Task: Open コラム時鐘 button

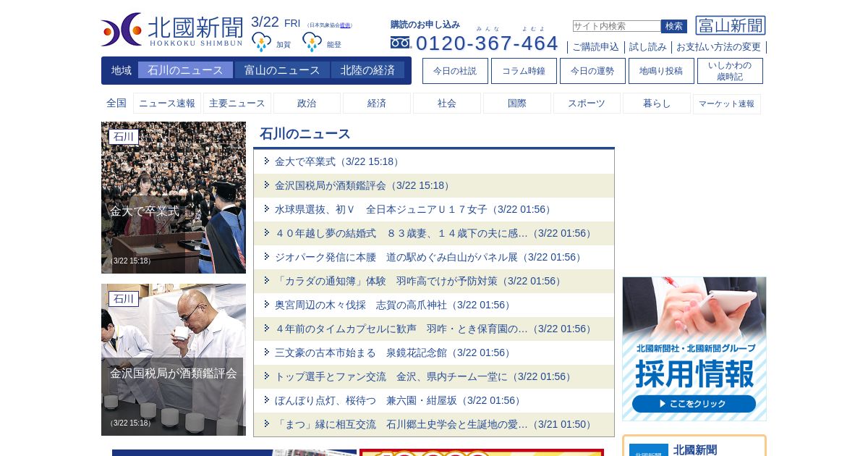Action: point(524,71)
